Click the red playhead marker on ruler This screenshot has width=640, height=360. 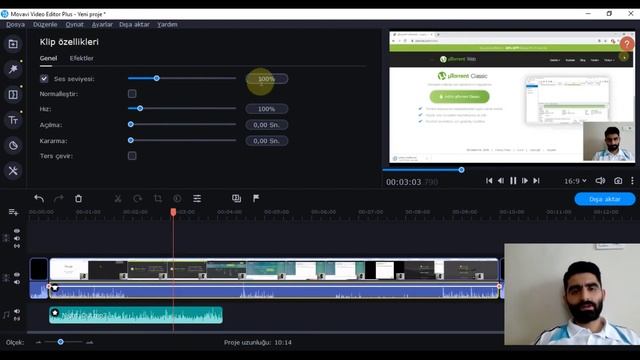pos(173,212)
